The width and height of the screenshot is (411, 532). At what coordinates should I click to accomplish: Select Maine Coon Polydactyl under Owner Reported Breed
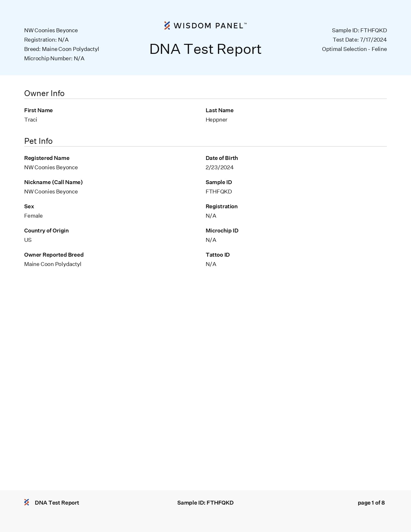pos(53,264)
